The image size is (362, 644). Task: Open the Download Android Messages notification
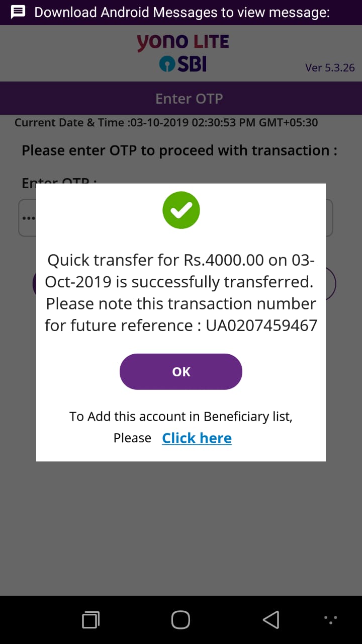click(181, 12)
